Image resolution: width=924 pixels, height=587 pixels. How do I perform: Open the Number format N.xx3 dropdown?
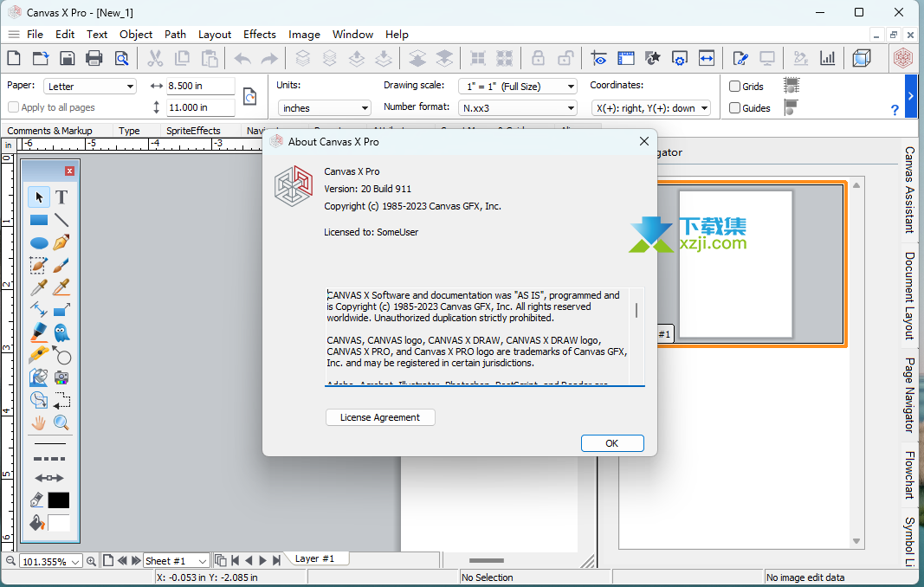(518, 108)
